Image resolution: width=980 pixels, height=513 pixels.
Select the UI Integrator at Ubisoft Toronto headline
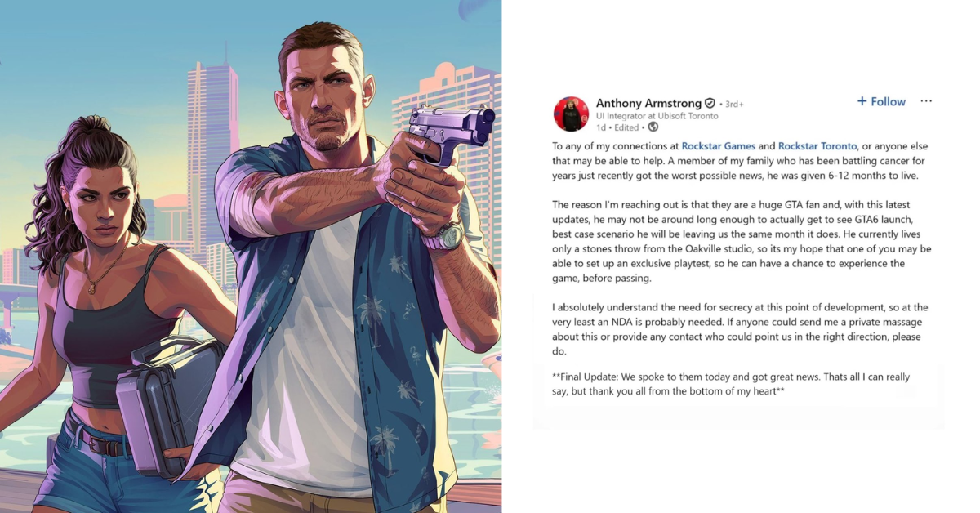coord(657,116)
